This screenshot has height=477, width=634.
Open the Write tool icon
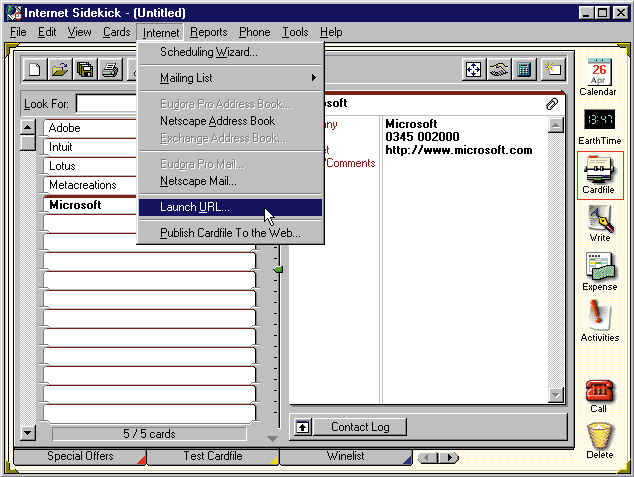(599, 222)
